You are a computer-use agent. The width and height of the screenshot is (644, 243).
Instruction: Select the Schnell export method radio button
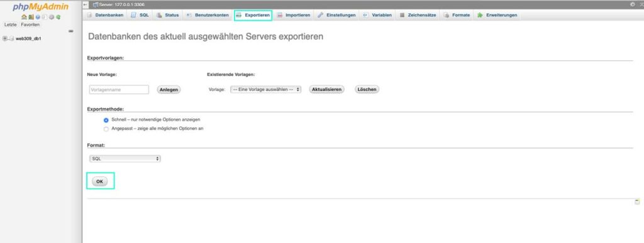(x=106, y=120)
